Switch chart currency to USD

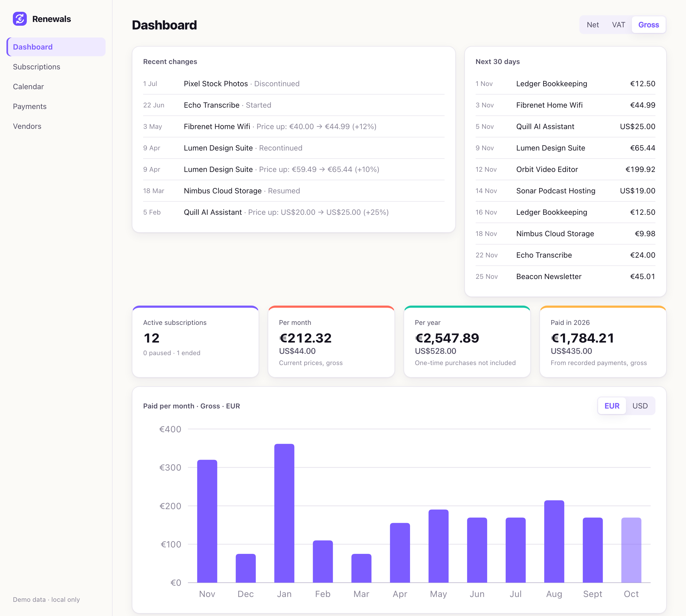[640, 406]
